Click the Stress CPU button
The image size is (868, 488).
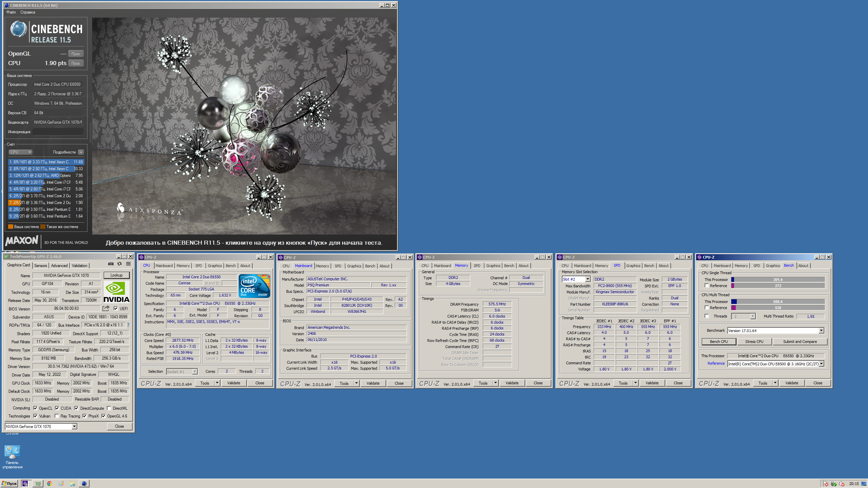(754, 342)
